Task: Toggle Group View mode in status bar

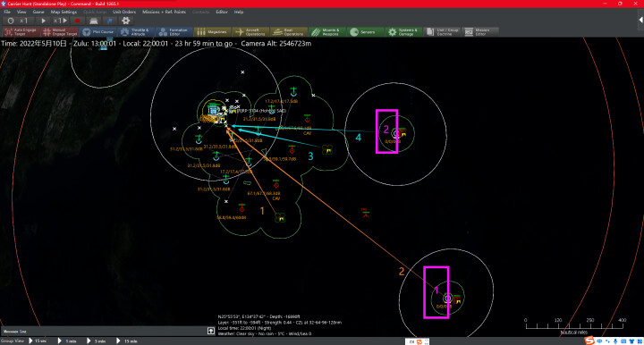Action: pyautogui.click(x=13, y=341)
